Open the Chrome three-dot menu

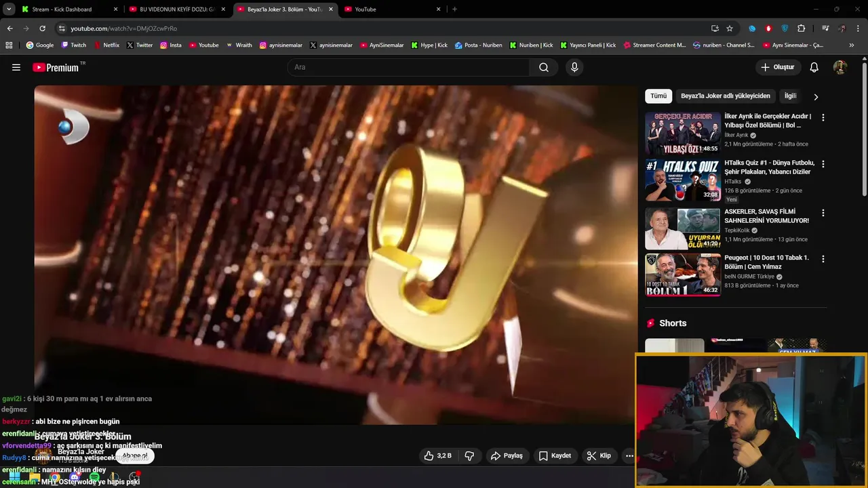pyautogui.click(x=858, y=28)
